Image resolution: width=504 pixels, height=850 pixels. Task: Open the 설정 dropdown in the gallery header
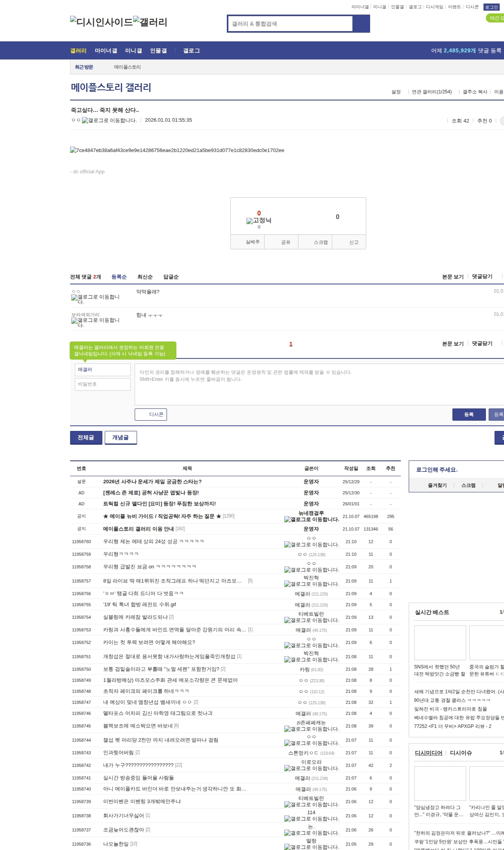[x=396, y=92]
